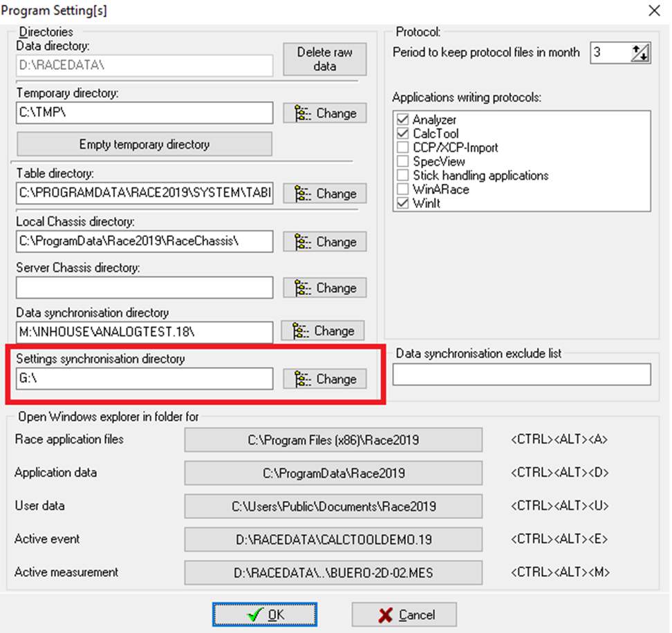Toggle the WinARace protocol checkbox
The height and width of the screenshot is (633, 672).
[402, 189]
